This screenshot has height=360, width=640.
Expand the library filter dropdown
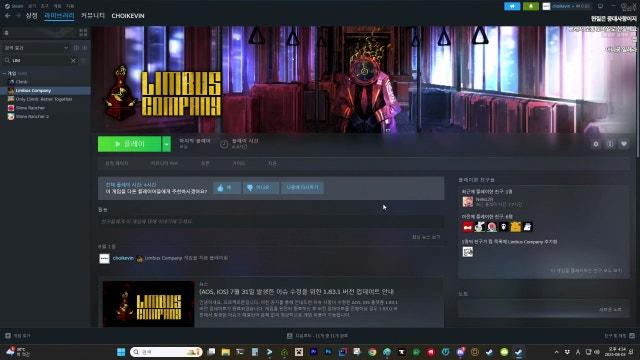(66, 48)
